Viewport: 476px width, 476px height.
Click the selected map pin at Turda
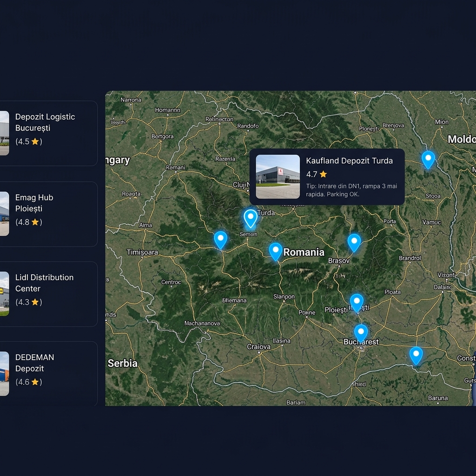(x=251, y=218)
